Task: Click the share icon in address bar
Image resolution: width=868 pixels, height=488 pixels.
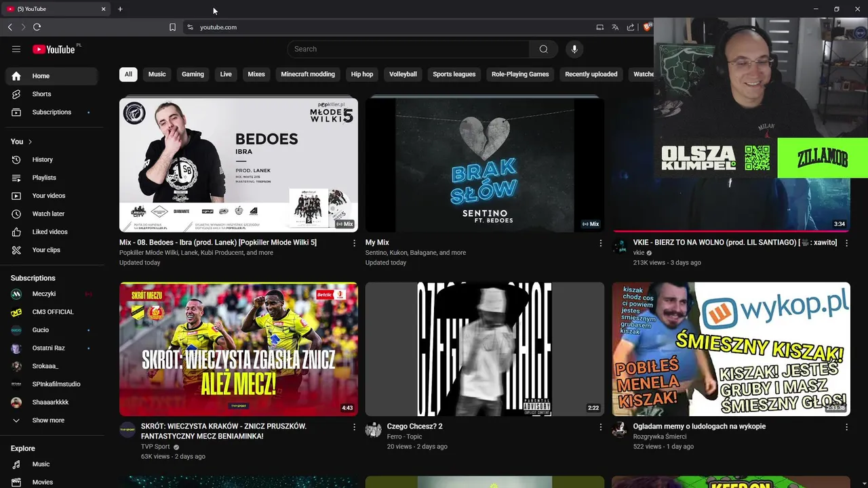Action: tap(631, 27)
